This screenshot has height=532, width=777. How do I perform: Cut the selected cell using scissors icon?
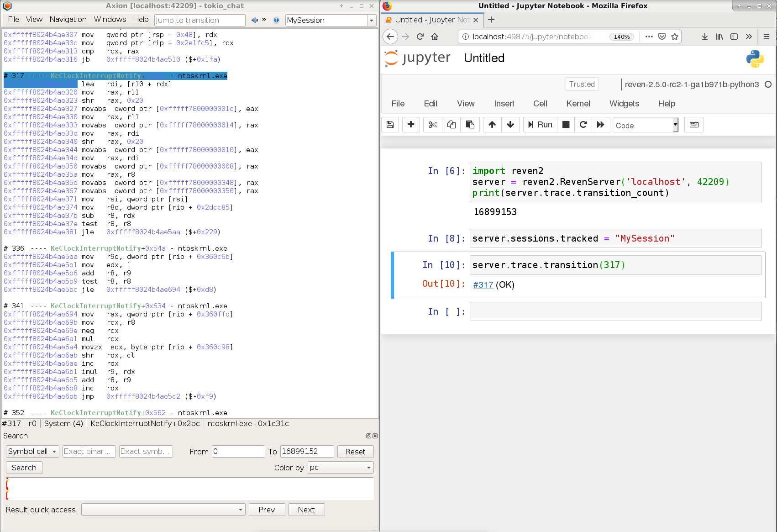[x=432, y=125]
